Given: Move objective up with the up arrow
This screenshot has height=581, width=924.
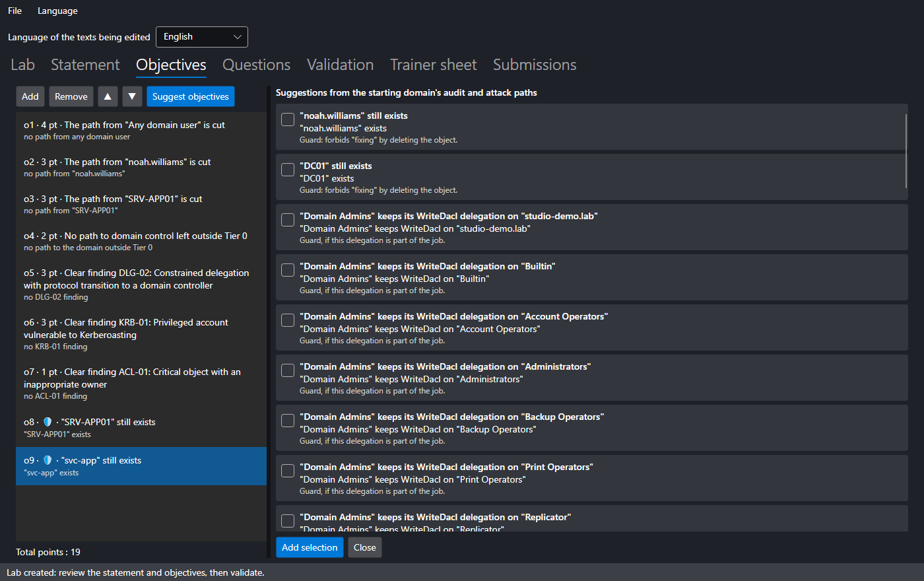Looking at the screenshot, I should click(x=108, y=96).
